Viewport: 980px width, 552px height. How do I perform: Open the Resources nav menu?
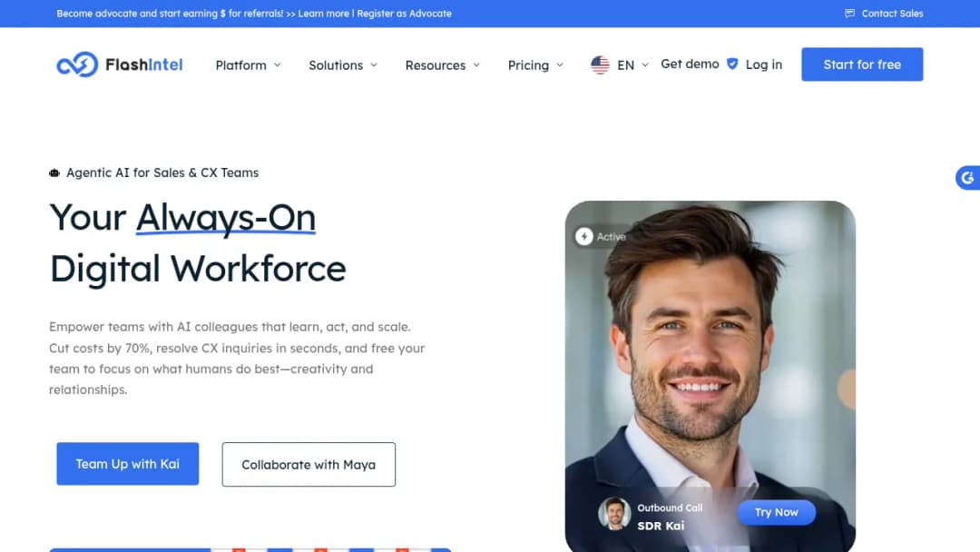click(443, 65)
